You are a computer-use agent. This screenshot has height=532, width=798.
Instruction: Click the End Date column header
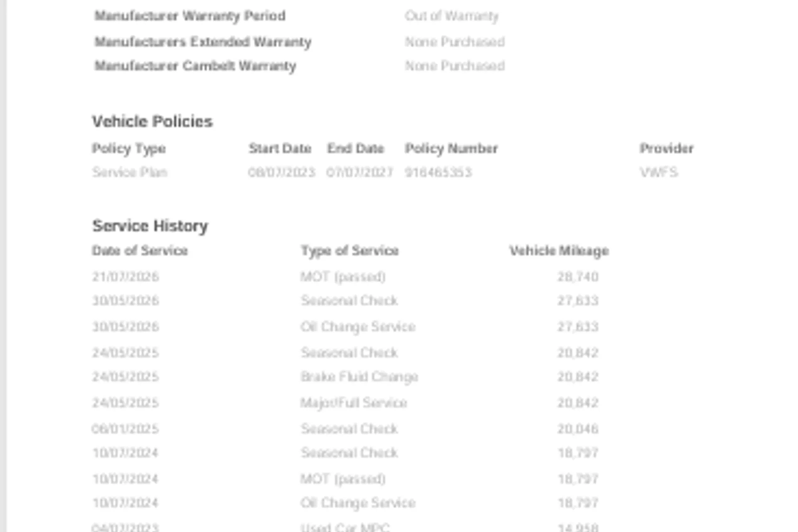pos(356,148)
